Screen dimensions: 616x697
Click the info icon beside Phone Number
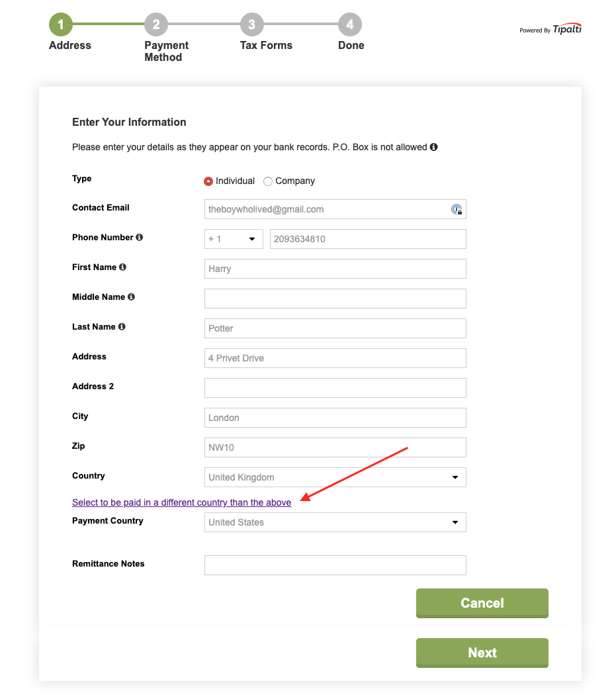coord(139,238)
